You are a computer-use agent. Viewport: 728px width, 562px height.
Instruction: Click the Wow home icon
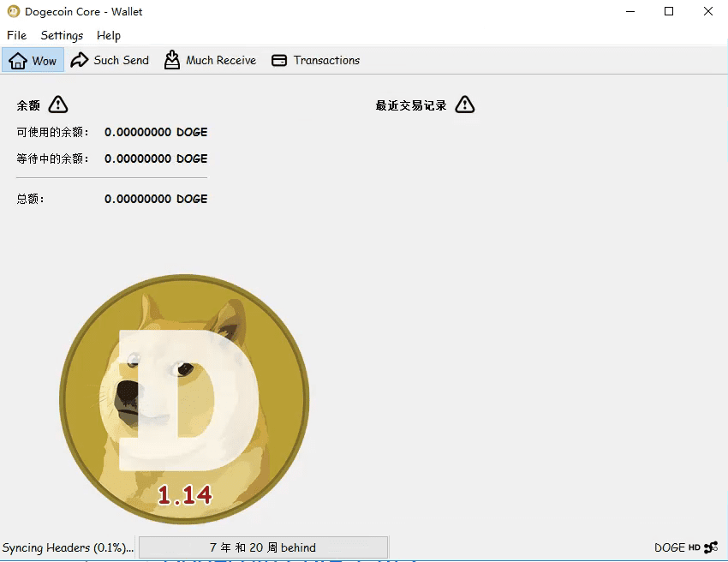click(18, 60)
